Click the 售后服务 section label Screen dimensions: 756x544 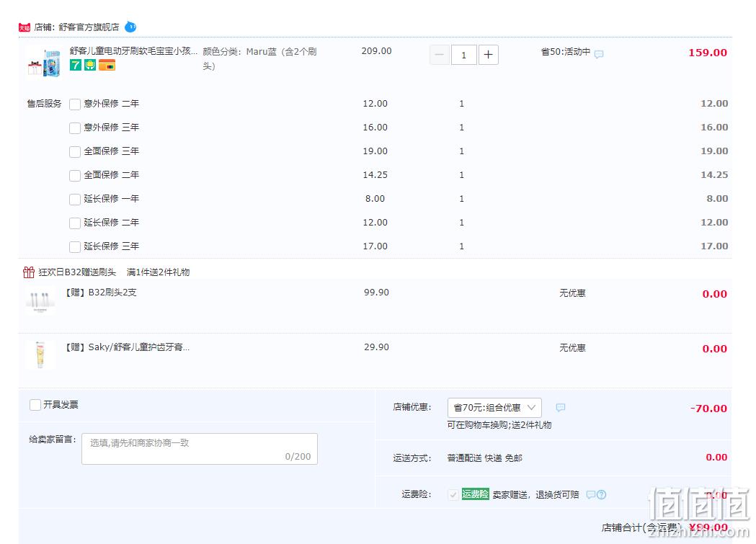click(x=45, y=104)
